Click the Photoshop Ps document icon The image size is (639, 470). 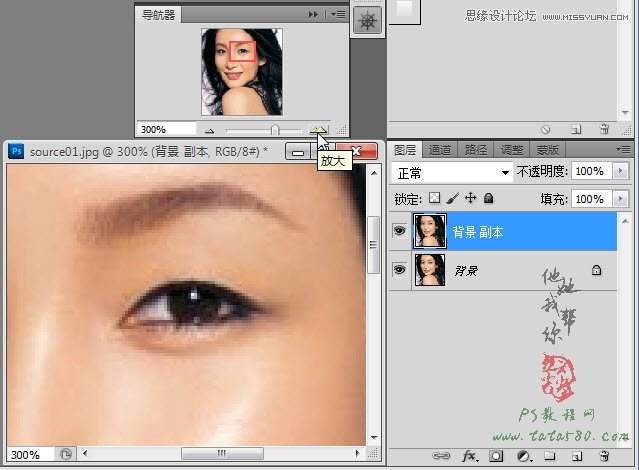[17, 151]
